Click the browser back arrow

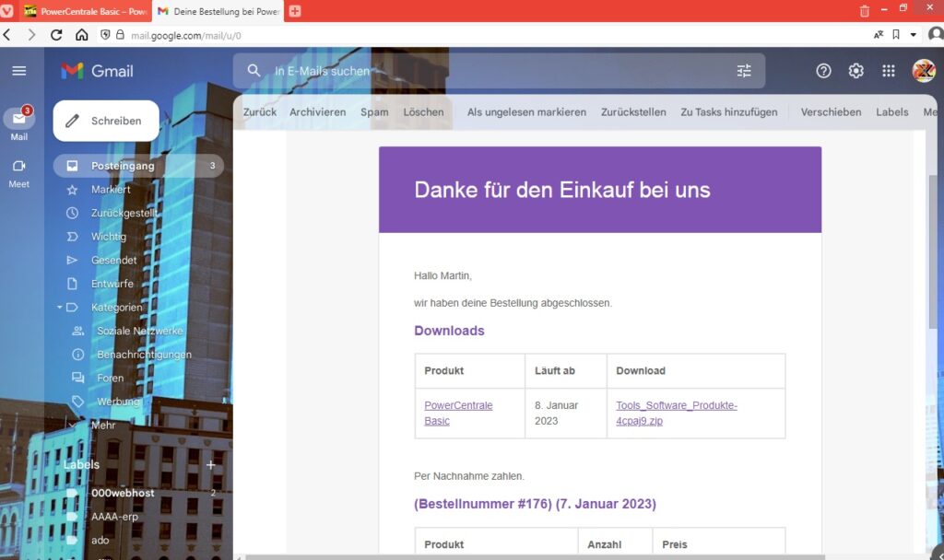pos(7,35)
